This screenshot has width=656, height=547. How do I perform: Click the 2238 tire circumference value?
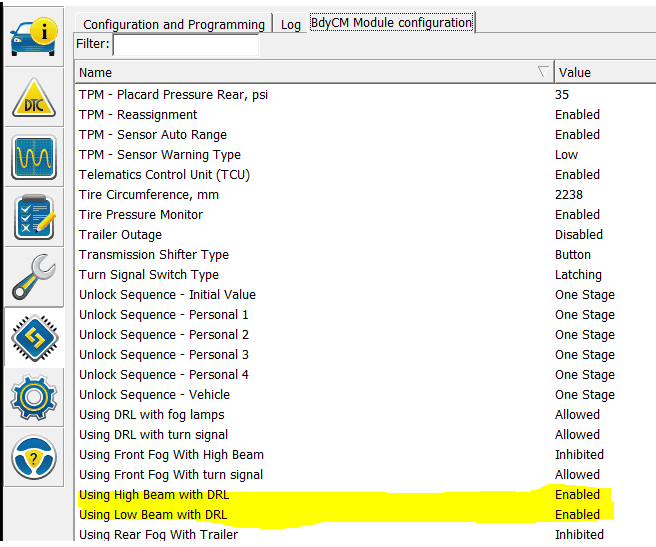click(569, 195)
